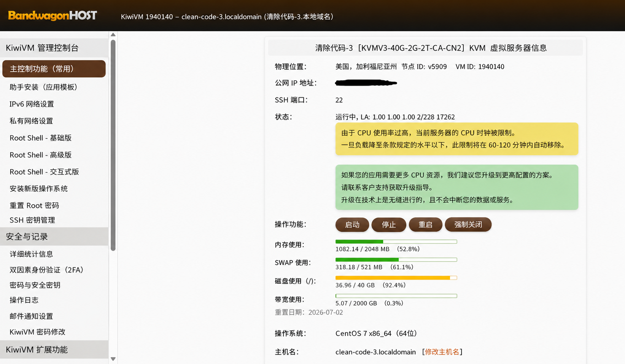Click the swap value 318.18 / 521 MB
625x364 pixels.
pyautogui.click(x=359, y=267)
